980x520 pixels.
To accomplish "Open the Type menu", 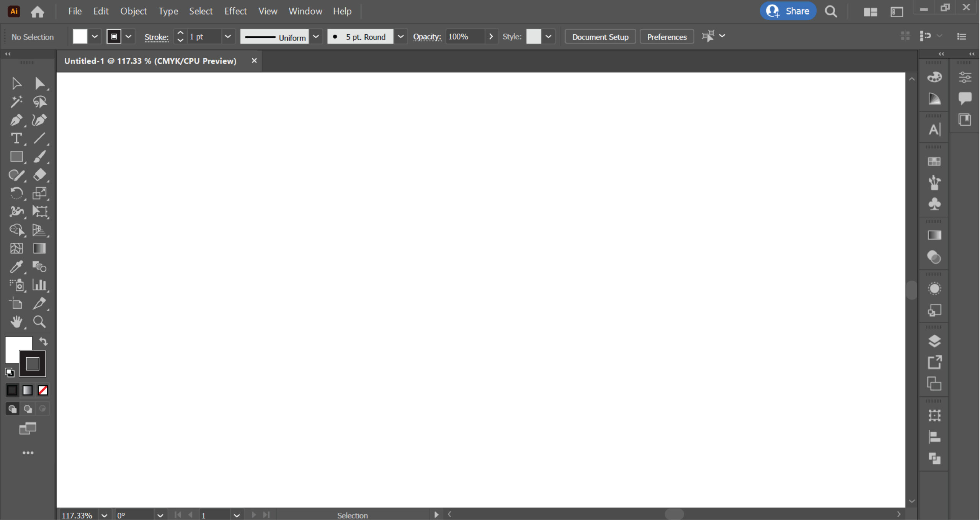I will click(168, 11).
